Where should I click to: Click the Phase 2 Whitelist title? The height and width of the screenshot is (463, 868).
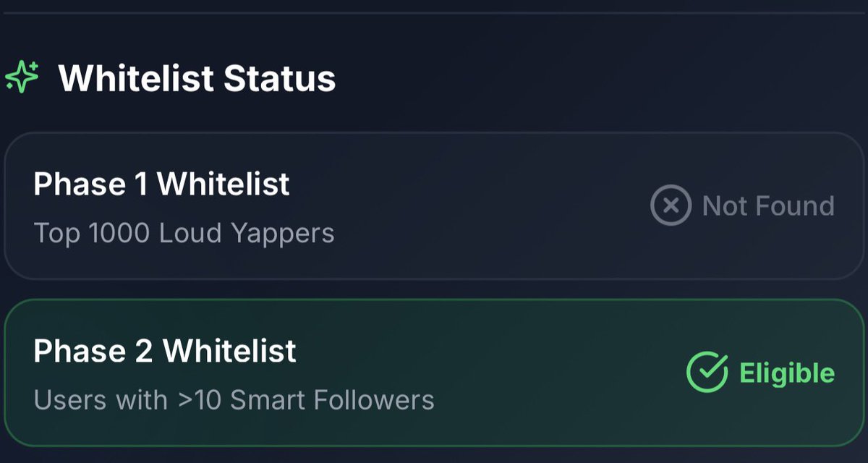click(x=165, y=352)
